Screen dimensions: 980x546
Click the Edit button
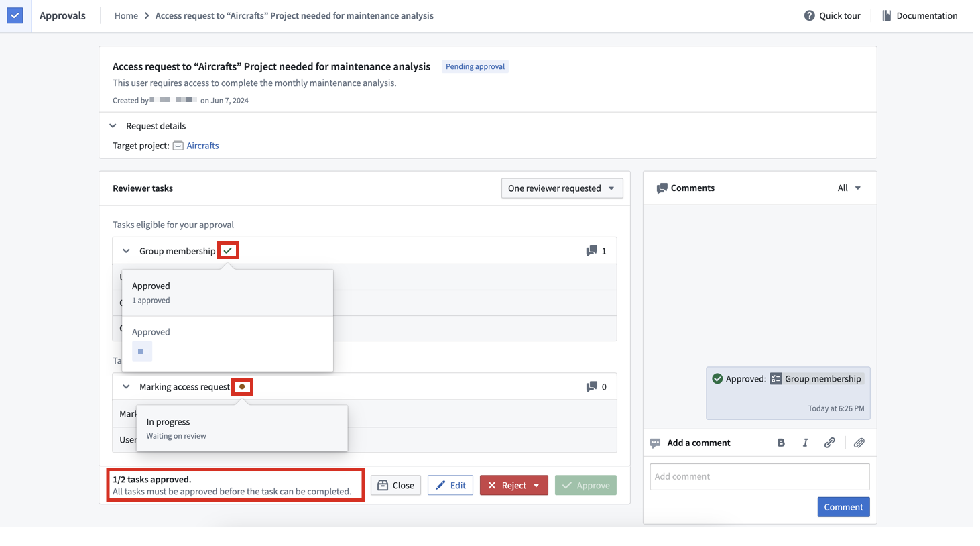click(450, 485)
